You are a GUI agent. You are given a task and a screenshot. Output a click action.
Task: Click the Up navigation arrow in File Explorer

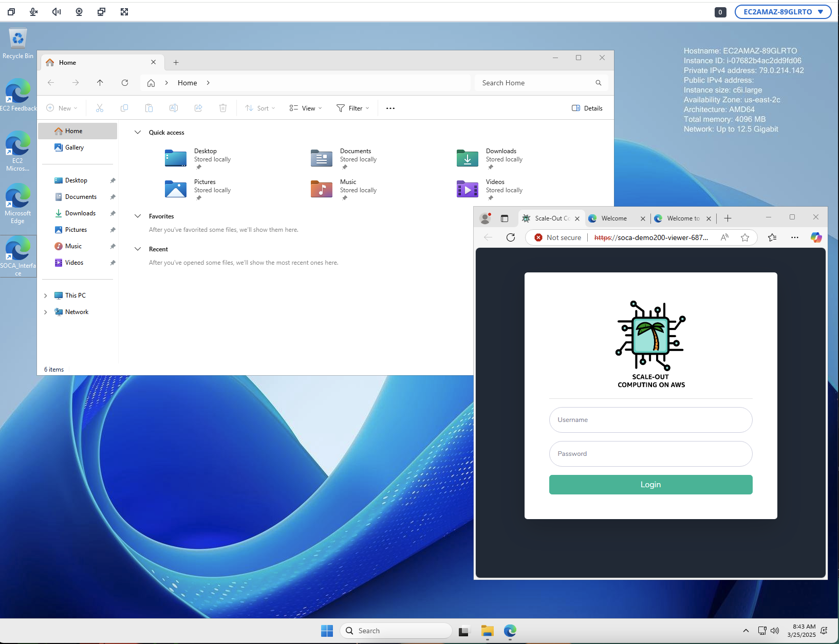pos(100,83)
